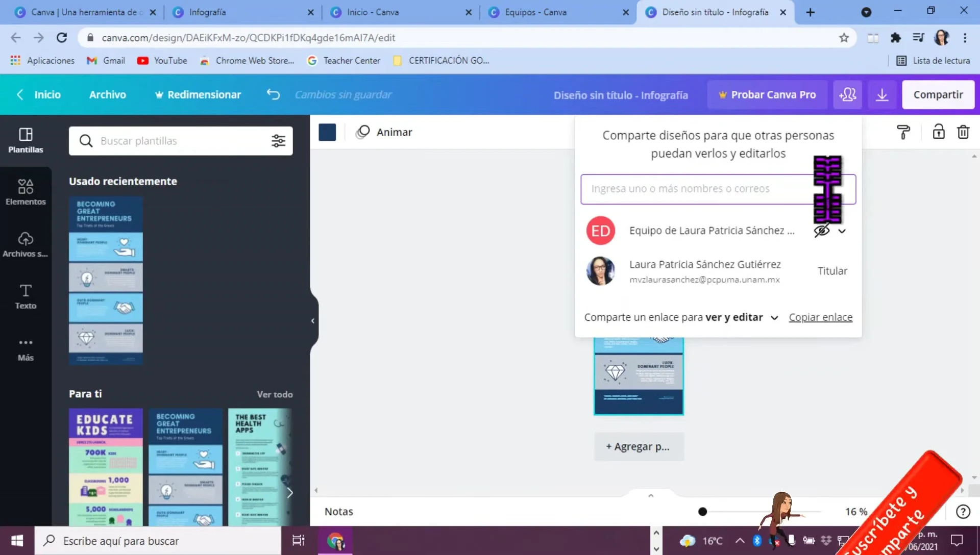Click the browser back arrow

16,37
